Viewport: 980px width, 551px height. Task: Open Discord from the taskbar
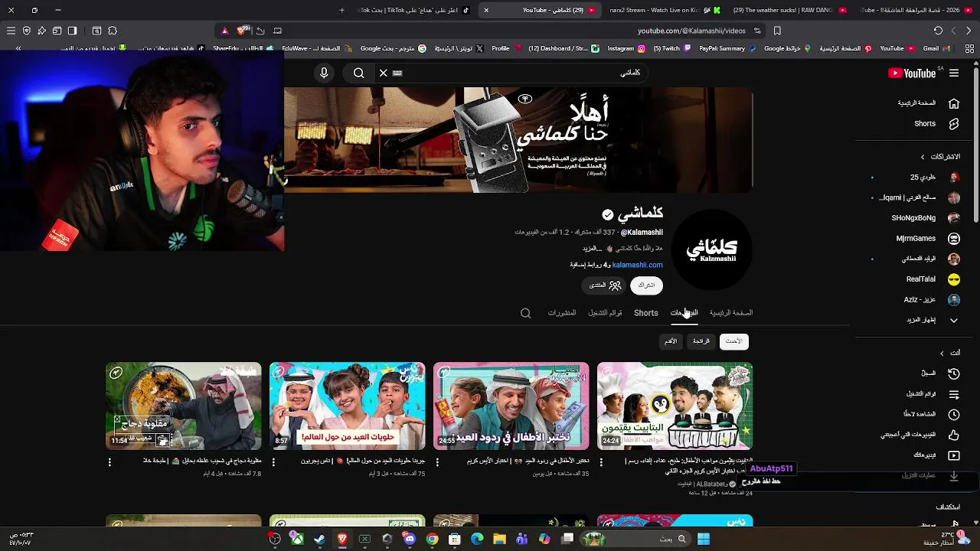410,539
